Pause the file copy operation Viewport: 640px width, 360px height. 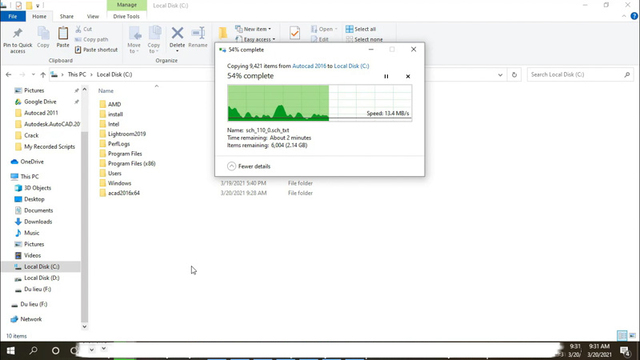click(x=386, y=76)
